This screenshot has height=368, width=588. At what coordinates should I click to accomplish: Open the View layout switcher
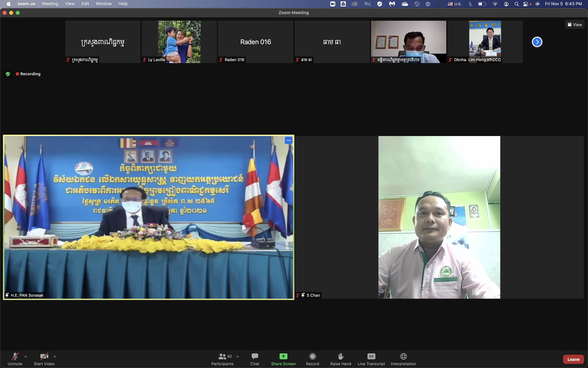click(x=575, y=25)
